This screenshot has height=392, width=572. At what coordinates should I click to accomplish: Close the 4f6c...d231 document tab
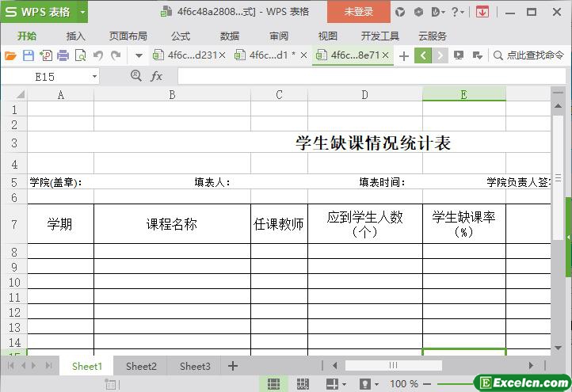pyautogui.click(x=222, y=55)
